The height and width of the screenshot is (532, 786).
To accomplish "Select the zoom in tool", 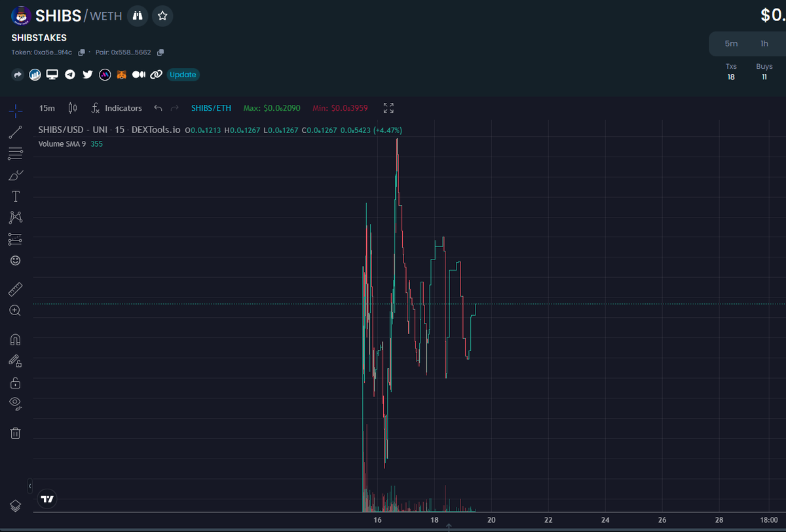I will [16, 311].
